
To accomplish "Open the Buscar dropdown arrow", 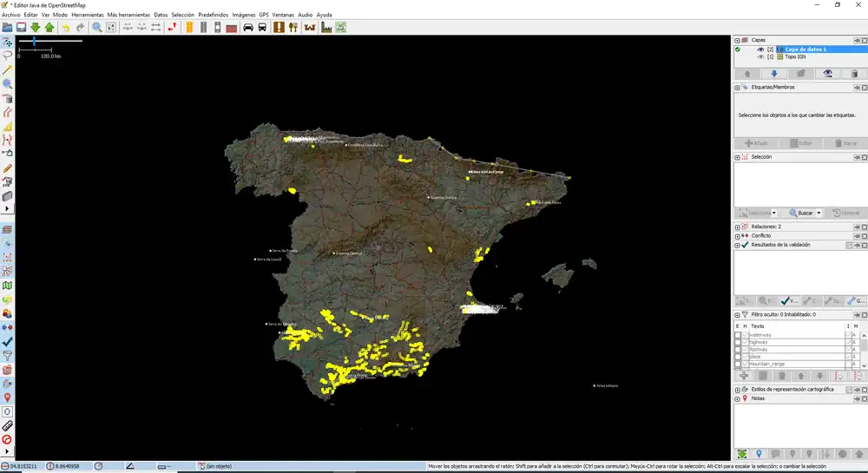I will tap(819, 213).
